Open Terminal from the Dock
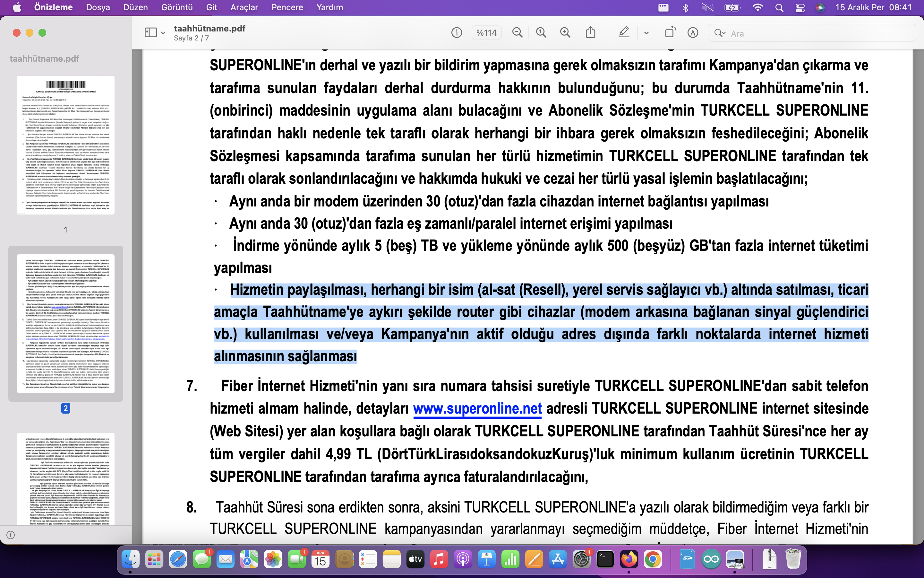The width and height of the screenshot is (924, 578). 605,559
